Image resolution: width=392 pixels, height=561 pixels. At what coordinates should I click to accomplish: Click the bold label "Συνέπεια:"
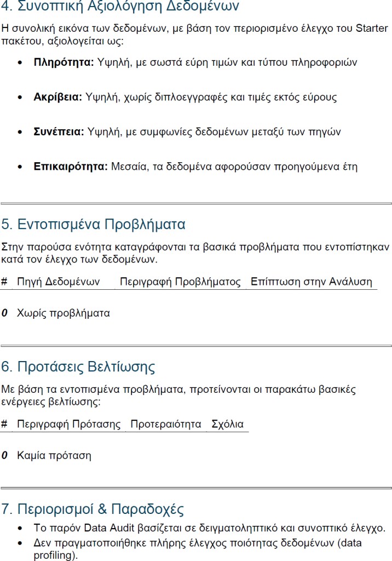coord(59,132)
